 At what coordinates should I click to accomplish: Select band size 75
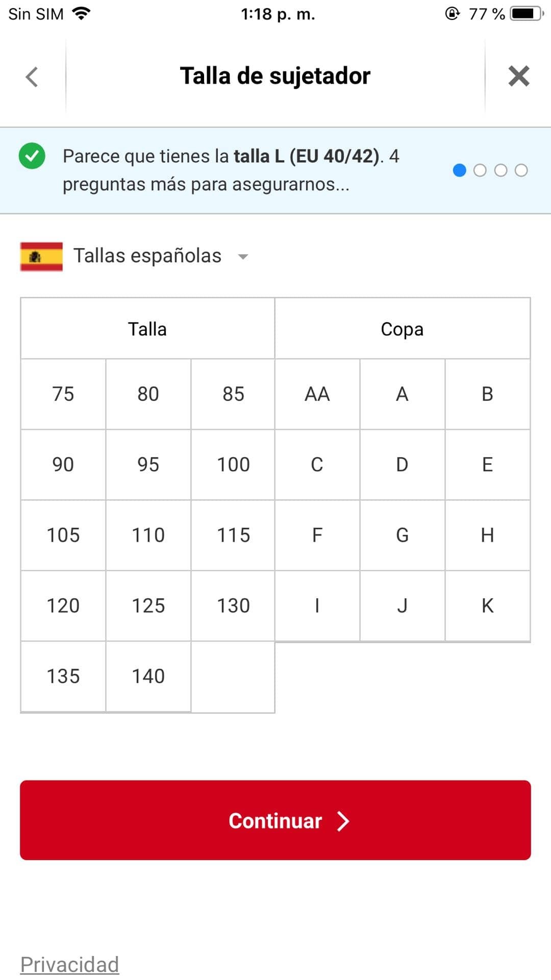coord(63,394)
